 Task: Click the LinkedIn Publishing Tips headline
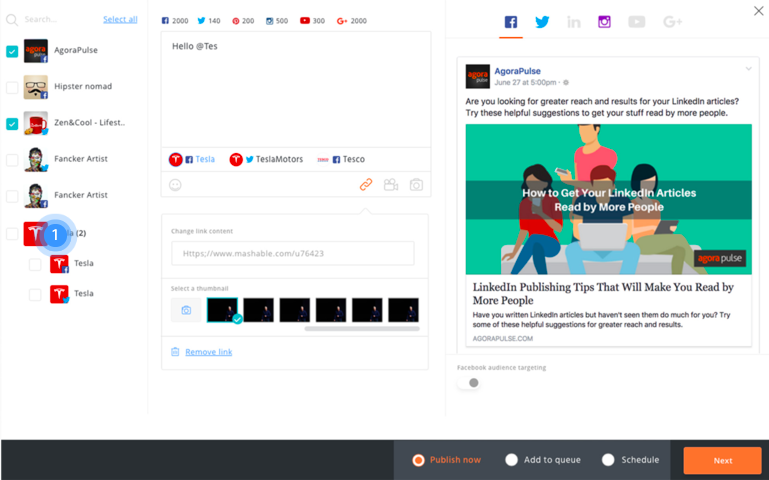603,293
